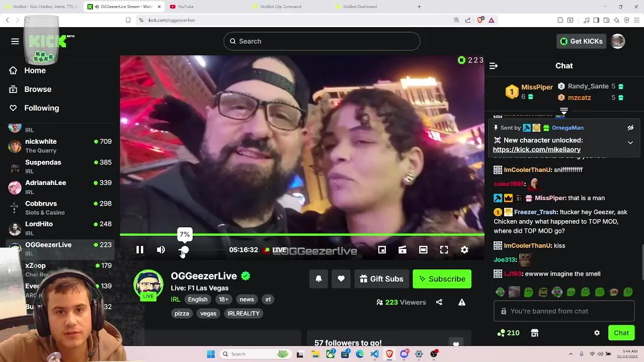Open the KICKs shop icon
This screenshot has height=362, width=644.
[x=535, y=333]
